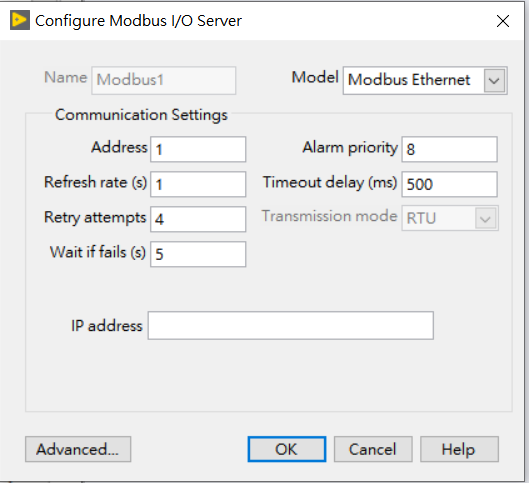Click the Alarm priority field
The height and width of the screenshot is (483, 529).
tap(449, 149)
